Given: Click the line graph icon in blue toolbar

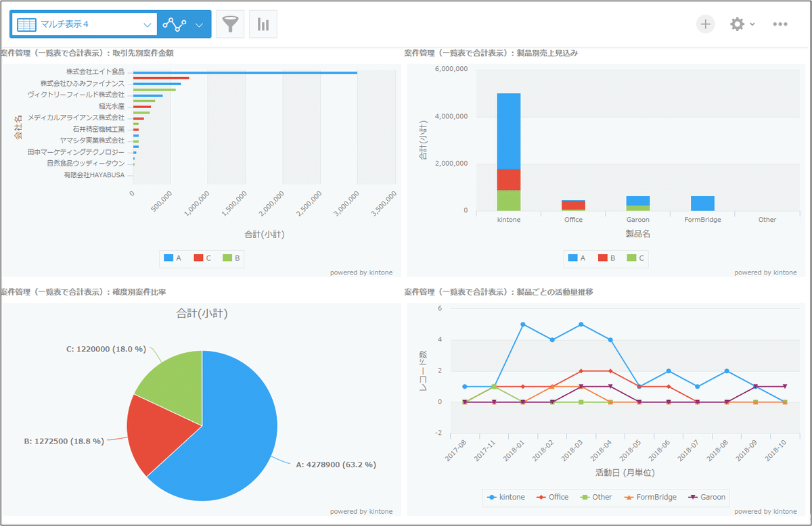Looking at the screenshot, I should tap(175, 24).
